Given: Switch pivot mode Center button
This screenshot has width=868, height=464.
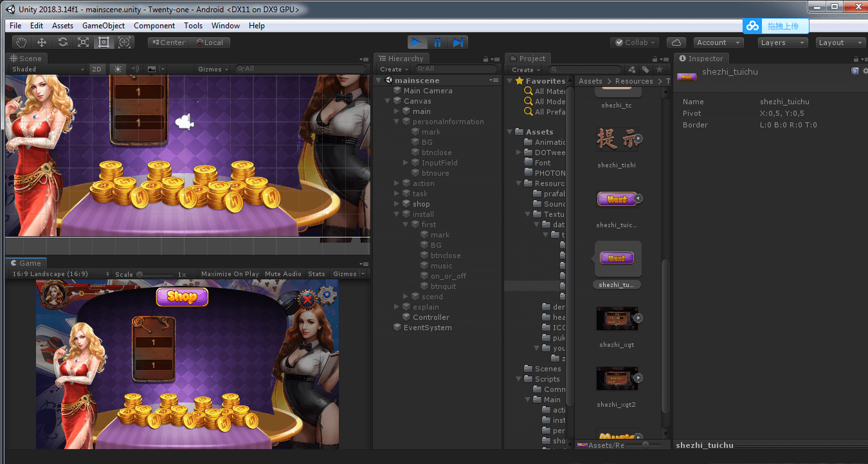Looking at the screenshot, I should coord(167,42).
